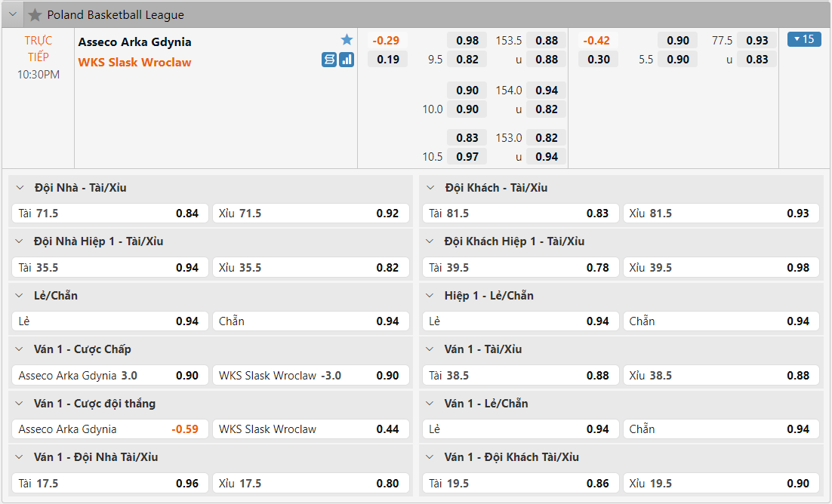Select Tài 17.5 in Ván 1 home total
832x504 pixels.
point(110,484)
